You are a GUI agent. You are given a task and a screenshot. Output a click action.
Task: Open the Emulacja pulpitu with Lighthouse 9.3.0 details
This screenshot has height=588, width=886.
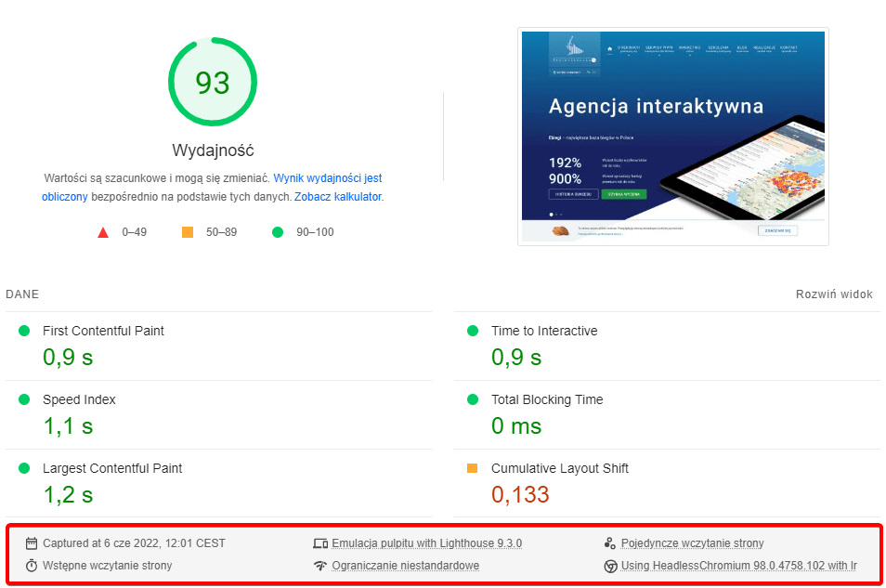pos(426,543)
